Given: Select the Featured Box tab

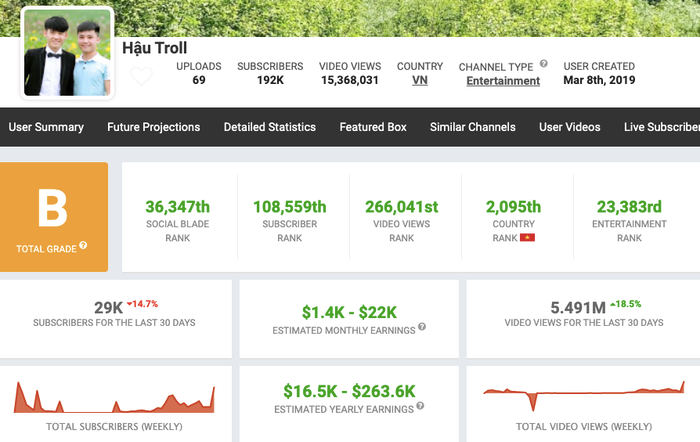Looking at the screenshot, I should click(373, 127).
